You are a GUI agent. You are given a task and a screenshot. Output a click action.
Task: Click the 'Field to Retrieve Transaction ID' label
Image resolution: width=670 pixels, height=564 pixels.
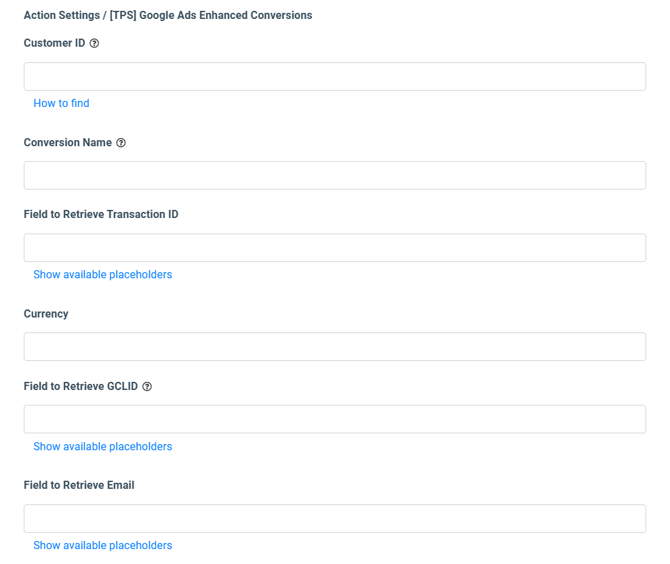pos(101,215)
